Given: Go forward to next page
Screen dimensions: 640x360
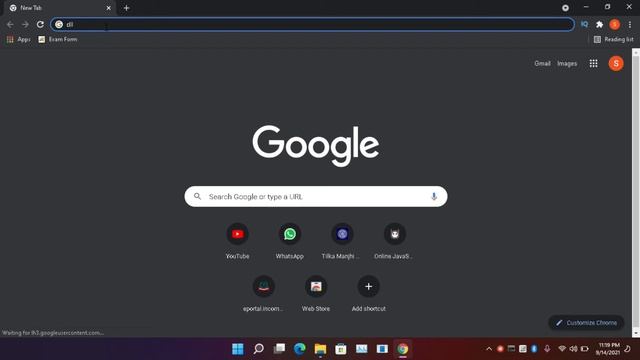Looking at the screenshot, I should pos(25,24).
